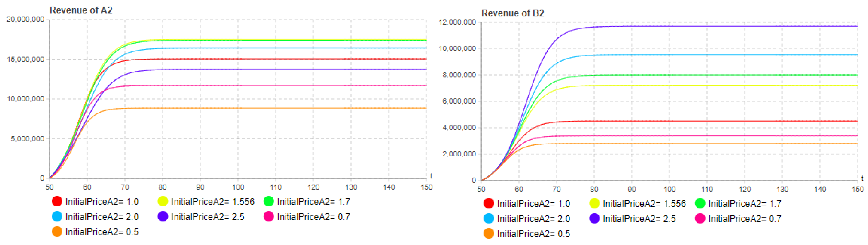Click pink 0.7 legend circle under B2 chart

(x=700, y=219)
